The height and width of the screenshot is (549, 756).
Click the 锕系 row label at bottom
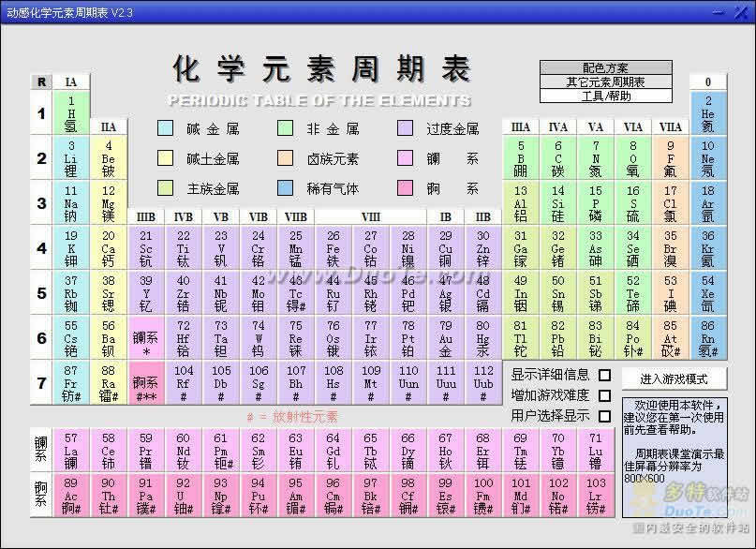coord(41,495)
